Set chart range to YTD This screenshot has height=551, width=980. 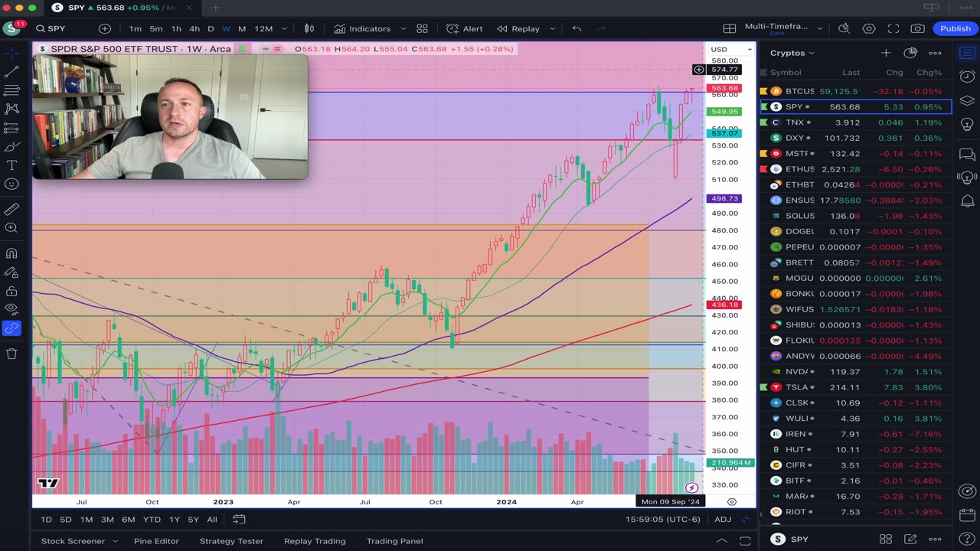click(152, 520)
